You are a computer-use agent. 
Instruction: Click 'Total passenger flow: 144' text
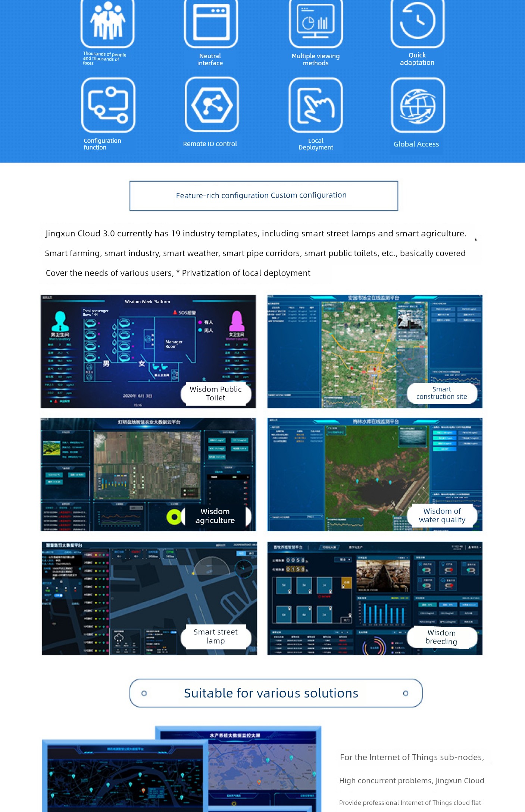[x=96, y=312]
